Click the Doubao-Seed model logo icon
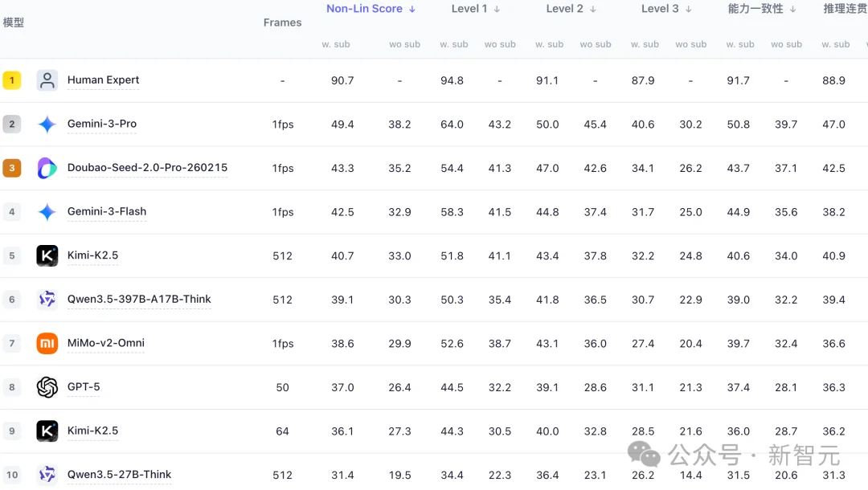Viewport: 868px width, 490px height. [47, 168]
